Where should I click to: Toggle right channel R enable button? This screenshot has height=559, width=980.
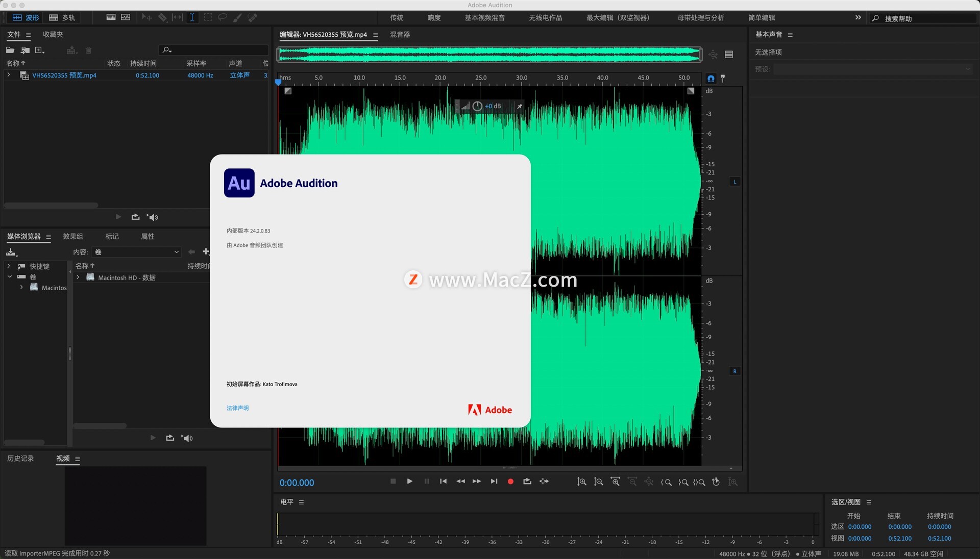click(x=734, y=371)
